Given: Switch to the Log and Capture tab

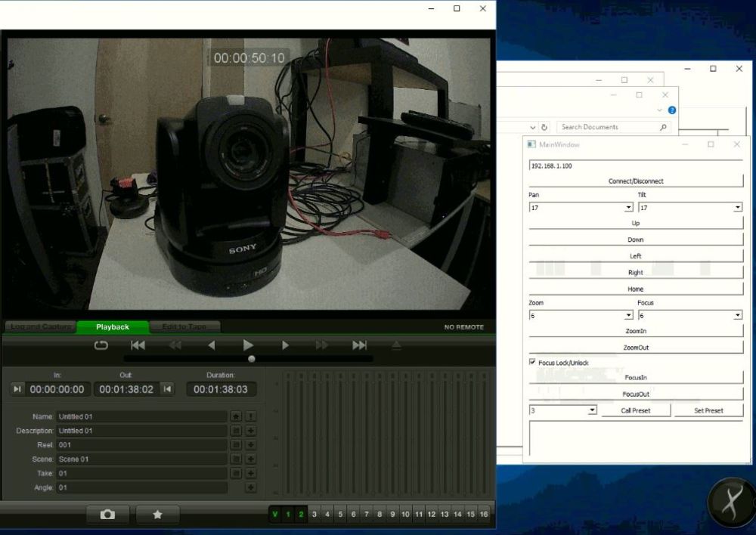Looking at the screenshot, I should tap(41, 326).
